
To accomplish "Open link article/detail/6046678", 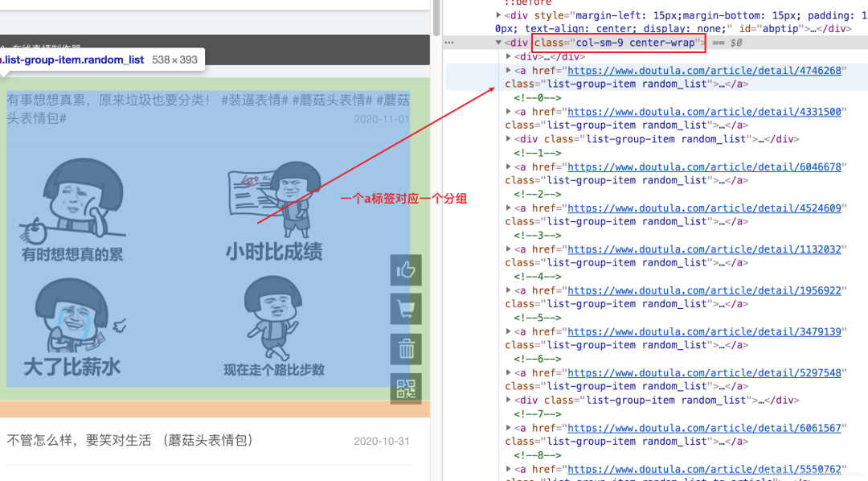I will pyautogui.click(x=704, y=166).
